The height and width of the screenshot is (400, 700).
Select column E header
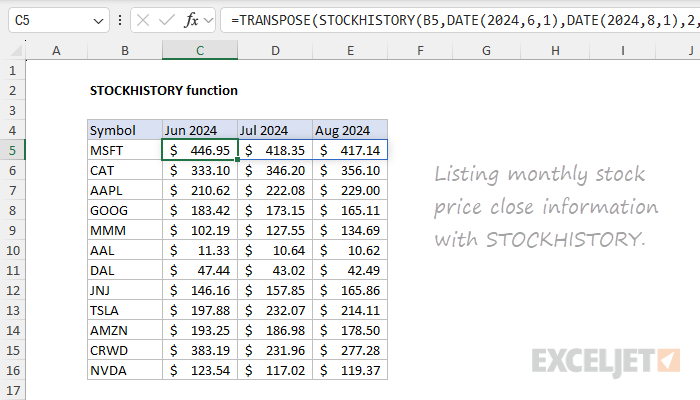coord(350,50)
